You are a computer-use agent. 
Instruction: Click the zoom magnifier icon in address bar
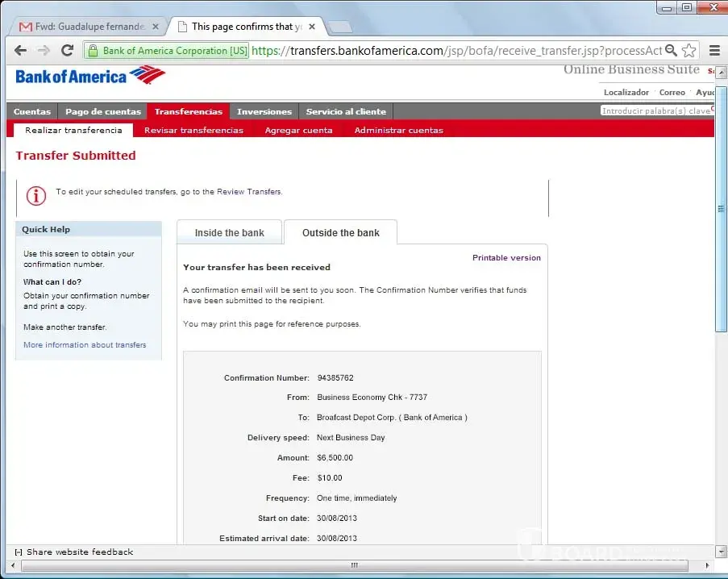[x=671, y=50]
